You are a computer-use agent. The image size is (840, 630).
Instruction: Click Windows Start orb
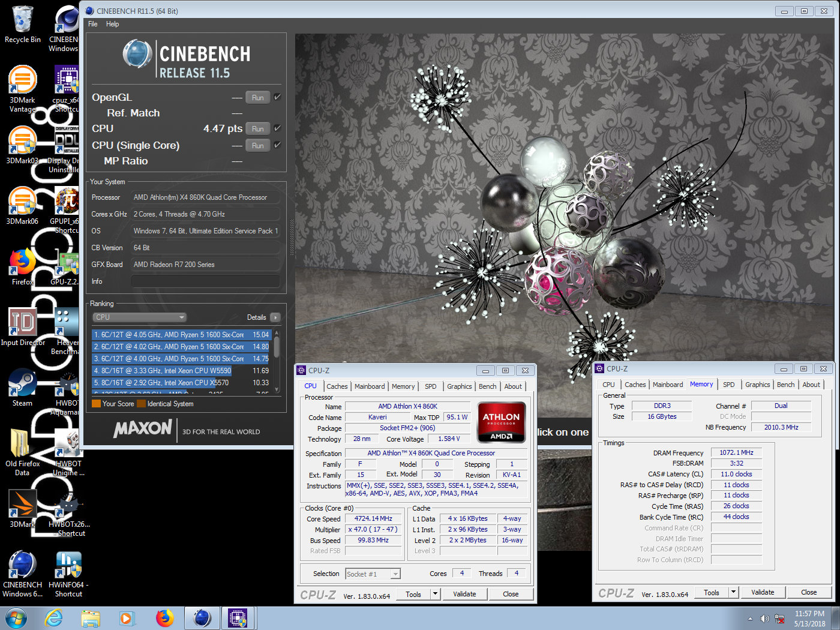pyautogui.click(x=16, y=618)
